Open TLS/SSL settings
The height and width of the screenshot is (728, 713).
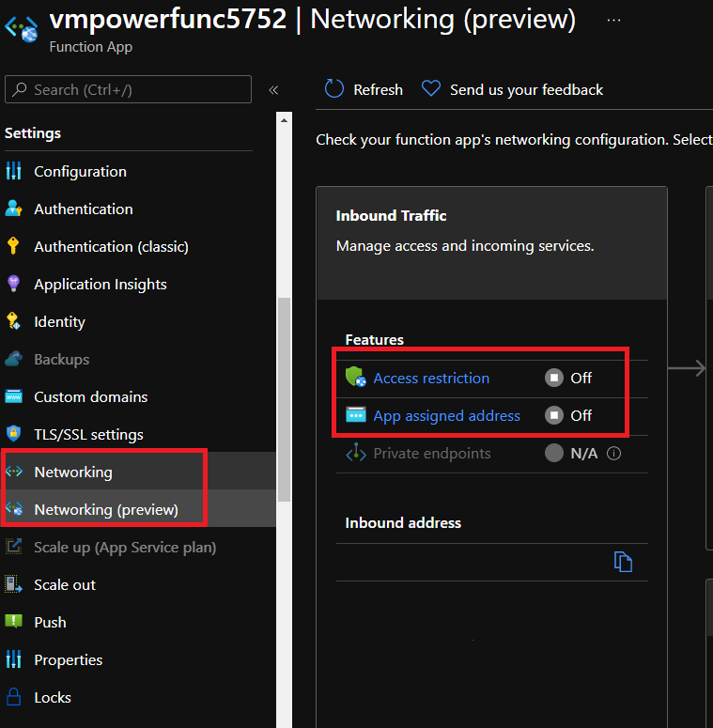(x=88, y=435)
